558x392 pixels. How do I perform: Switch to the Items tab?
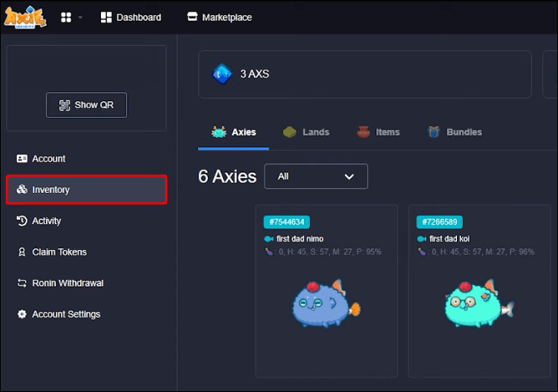(x=378, y=133)
